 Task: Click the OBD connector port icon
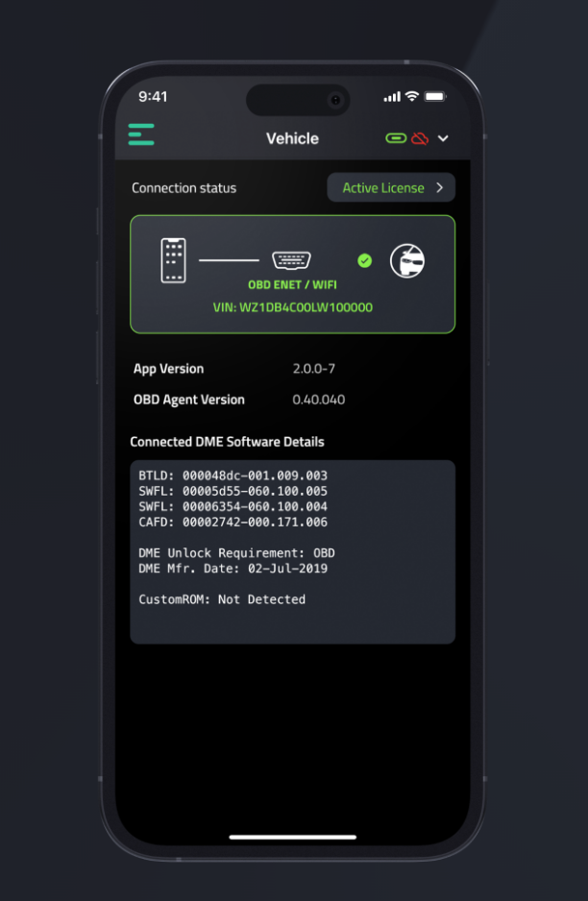291,260
